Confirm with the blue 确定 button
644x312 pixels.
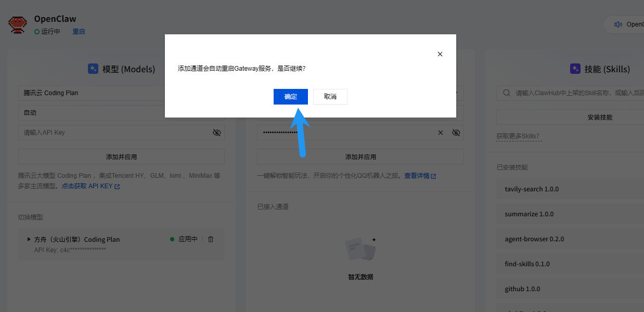coord(290,97)
